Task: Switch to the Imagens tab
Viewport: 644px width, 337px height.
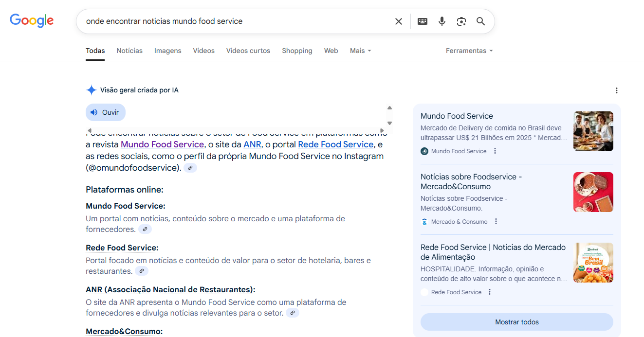Action: pos(168,51)
